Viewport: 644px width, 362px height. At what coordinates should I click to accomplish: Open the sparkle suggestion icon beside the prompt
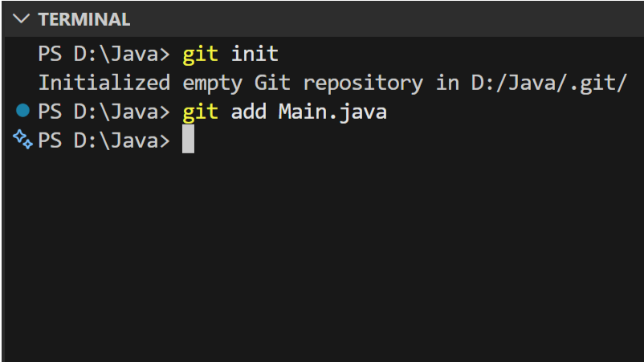[22, 139]
